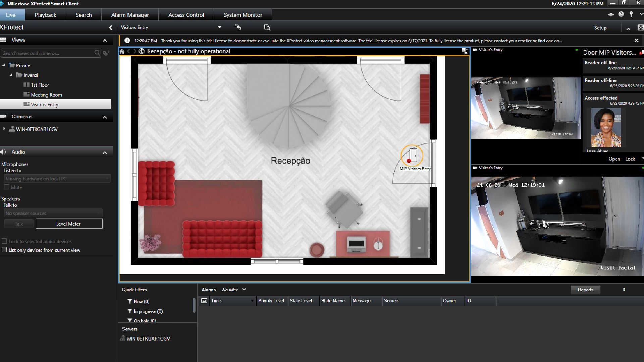
Task: Click the Views grid icon in panel header
Action: pyautogui.click(x=3, y=40)
